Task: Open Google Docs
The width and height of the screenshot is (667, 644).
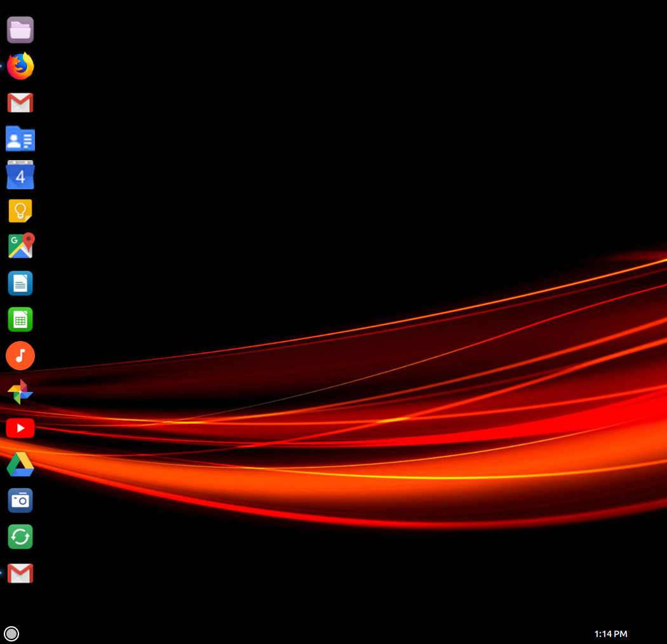Action: coord(20,283)
